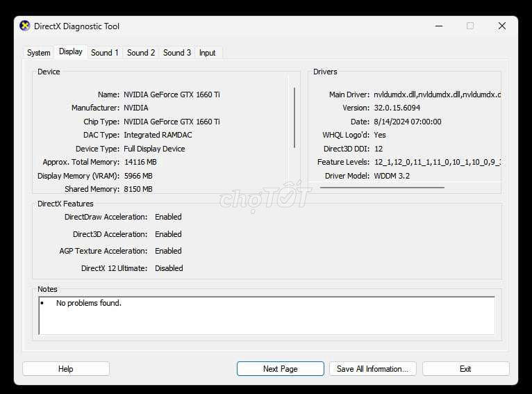Close the DirectX Diagnostic Tool window
This screenshot has height=394, width=532.
tap(502, 26)
